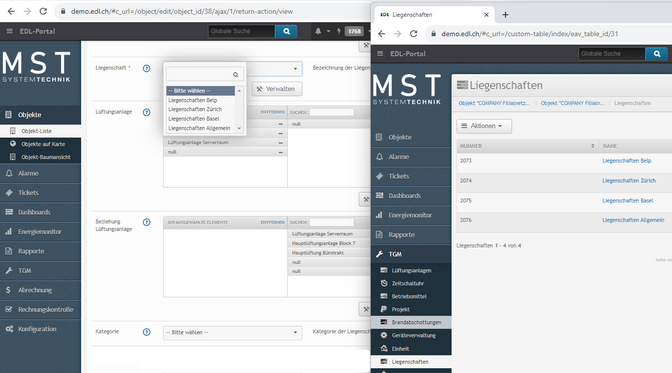This screenshot has width=672, height=373.
Task: Choose Liegenschaften Zürich in dropdown list
Action: point(201,109)
